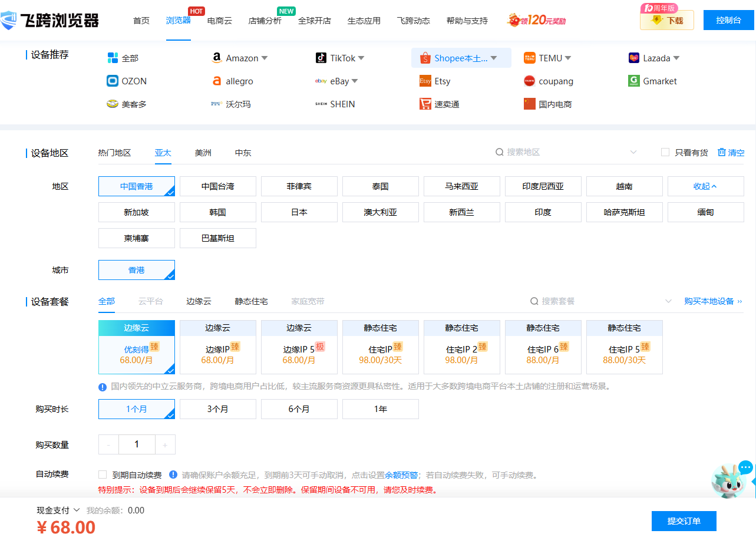Select the TikTok platform icon
Screen dimensions: 756x537
321,58
